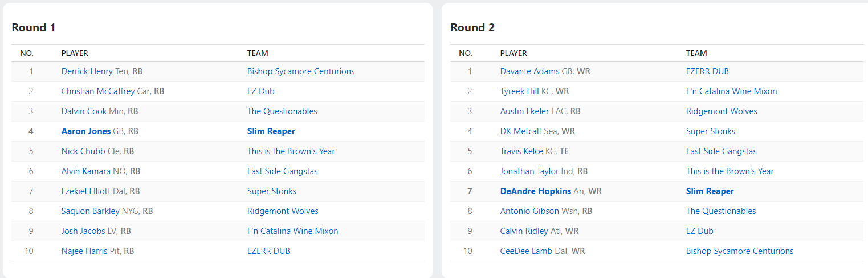View Saquon Barkley player details
Image resolution: width=868 pixels, height=278 pixels.
point(91,211)
